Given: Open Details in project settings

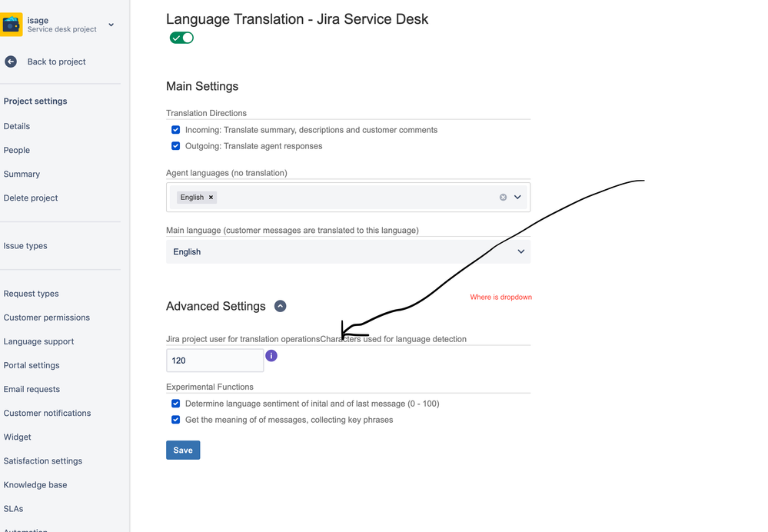Looking at the screenshot, I should 17,126.
